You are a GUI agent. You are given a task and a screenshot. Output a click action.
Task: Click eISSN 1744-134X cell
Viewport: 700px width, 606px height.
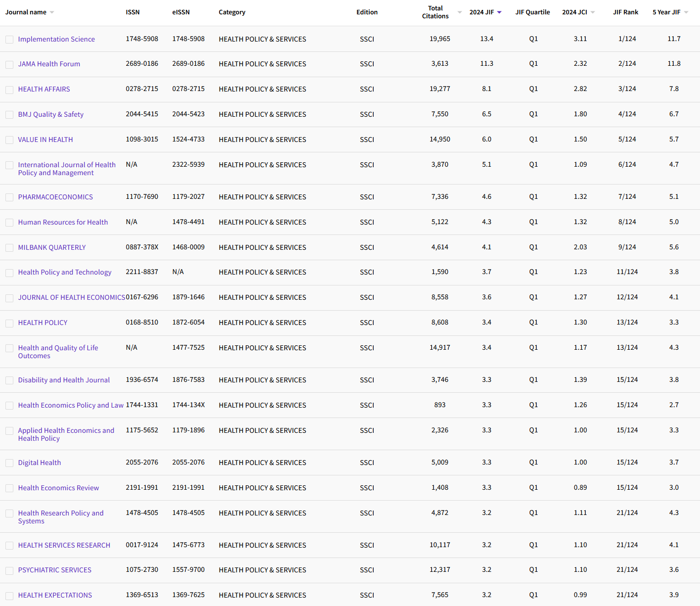[x=188, y=405]
